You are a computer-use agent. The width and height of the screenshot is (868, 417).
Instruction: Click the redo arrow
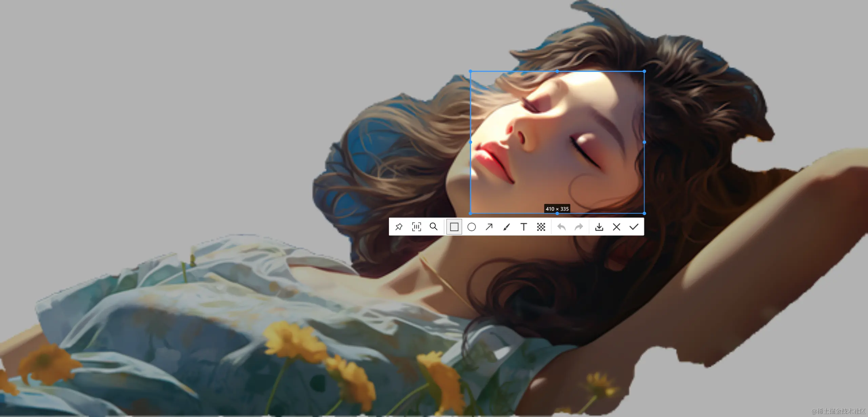(579, 227)
